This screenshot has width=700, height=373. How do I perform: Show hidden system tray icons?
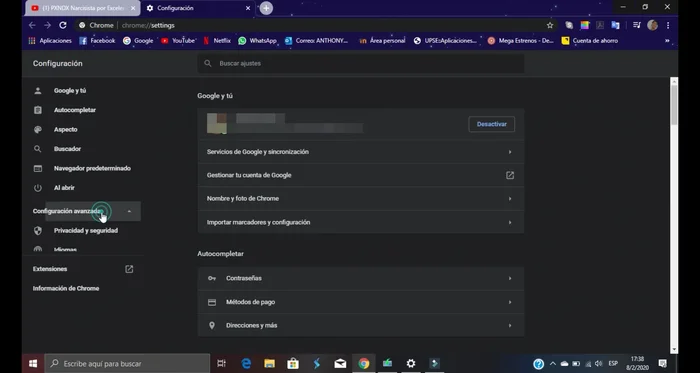point(553,364)
